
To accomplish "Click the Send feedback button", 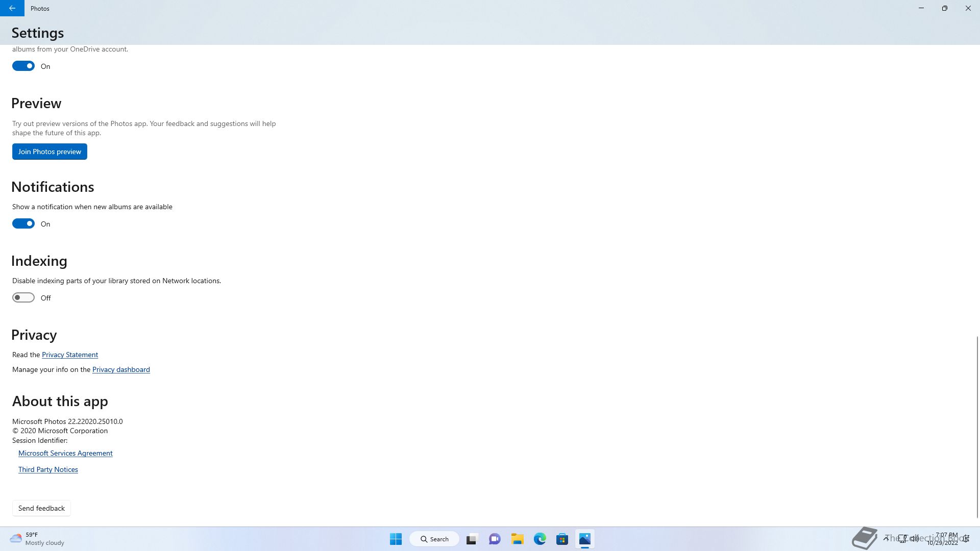I will [41, 508].
